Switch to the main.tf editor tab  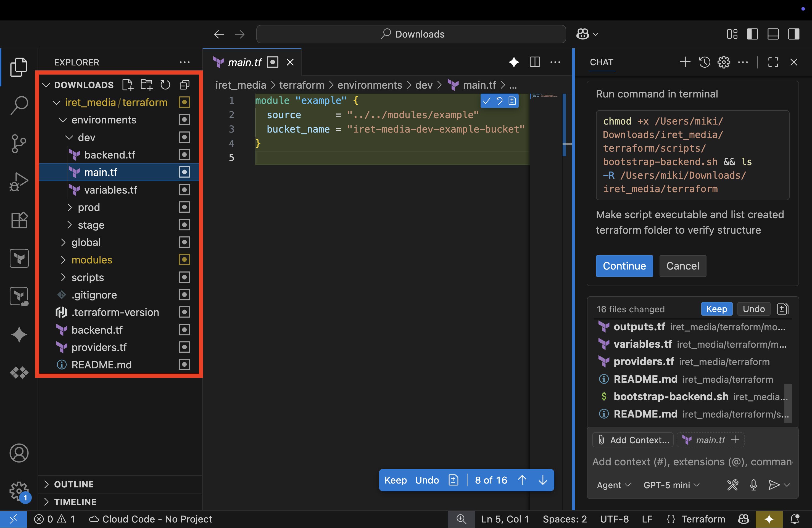click(244, 62)
